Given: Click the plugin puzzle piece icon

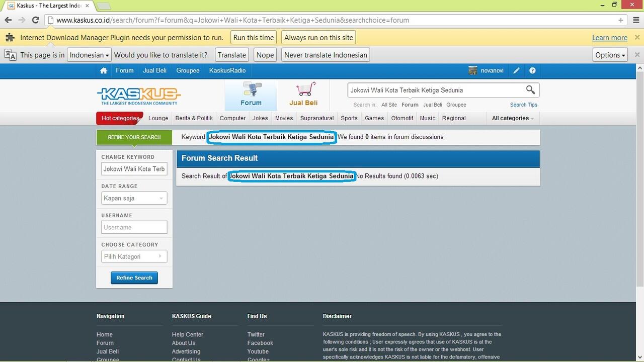Looking at the screenshot, I should 10,38.
